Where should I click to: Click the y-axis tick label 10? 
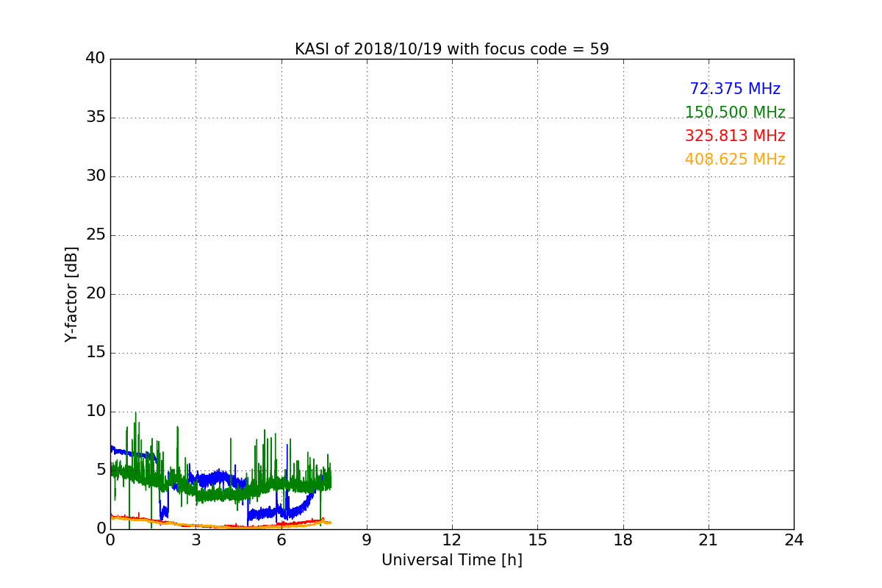pos(96,411)
